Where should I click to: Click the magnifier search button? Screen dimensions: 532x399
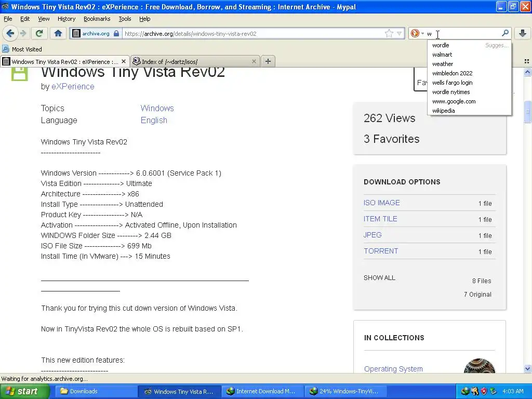[x=505, y=33]
